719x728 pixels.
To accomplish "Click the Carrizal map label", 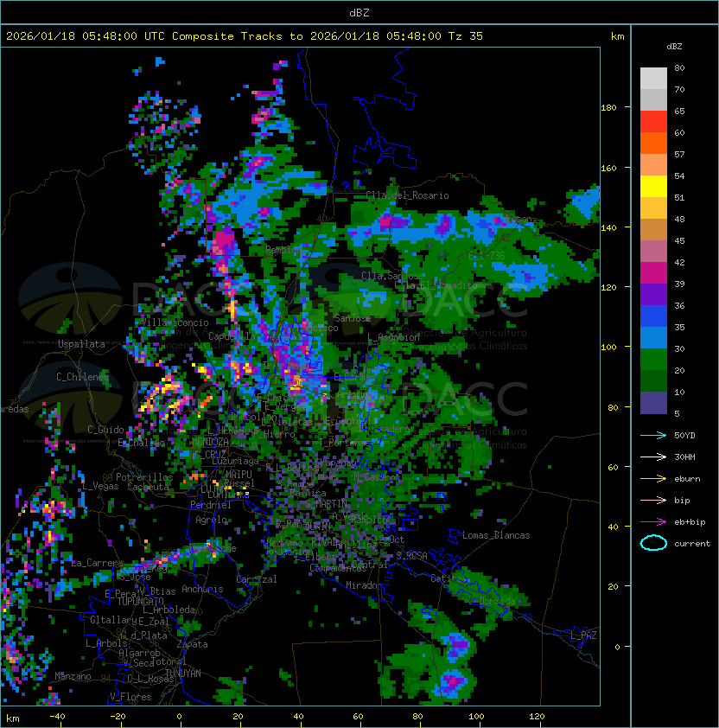I will [257, 579].
